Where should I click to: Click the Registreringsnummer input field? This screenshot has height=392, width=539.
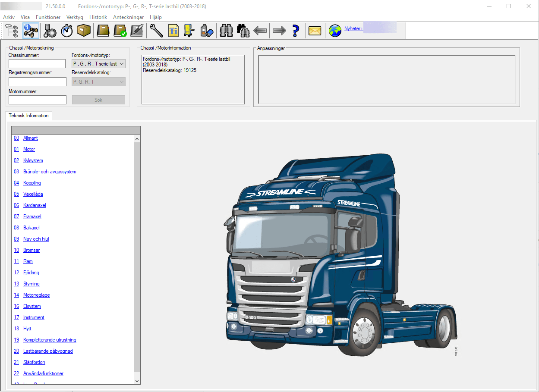coord(37,82)
